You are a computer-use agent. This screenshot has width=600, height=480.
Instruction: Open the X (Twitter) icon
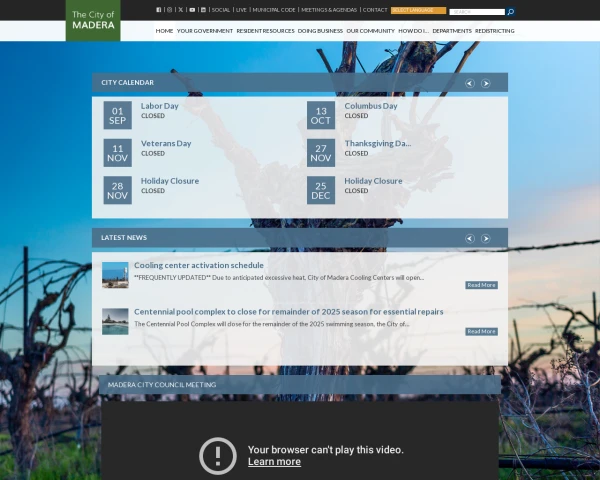click(x=181, y=10)
